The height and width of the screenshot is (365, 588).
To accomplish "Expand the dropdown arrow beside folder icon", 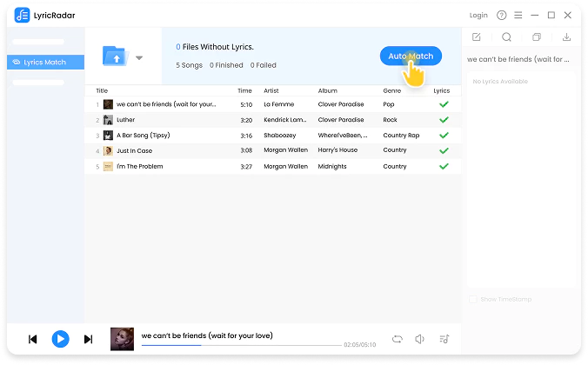I will pyautogui.click(x=139, y=57).
